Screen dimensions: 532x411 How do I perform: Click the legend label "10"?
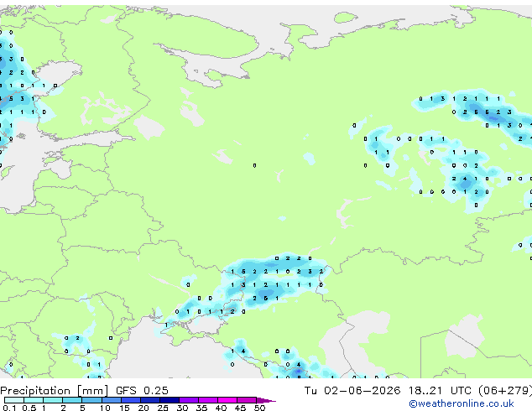tap(105, 408)
